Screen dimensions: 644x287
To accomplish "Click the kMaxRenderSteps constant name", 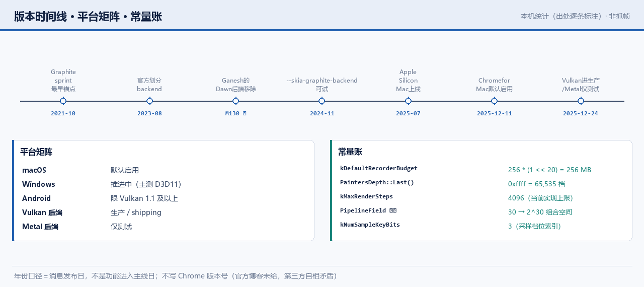I will coord(366,196).
